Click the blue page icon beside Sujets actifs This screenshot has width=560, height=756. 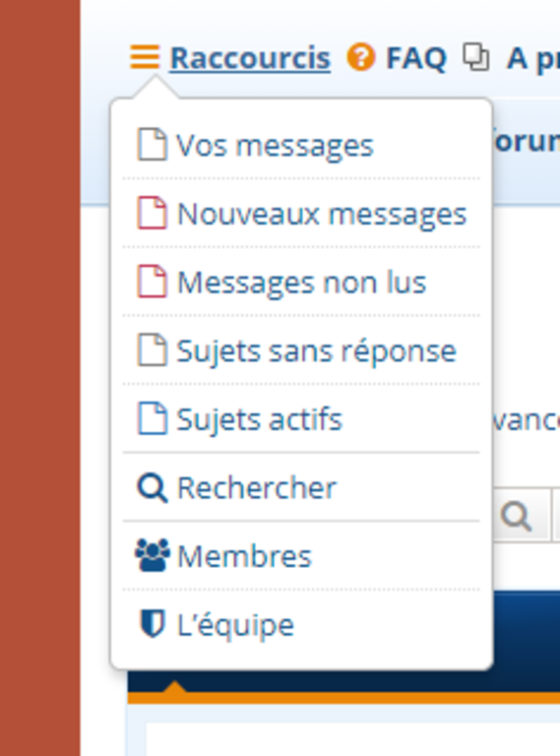click(153, 418)
